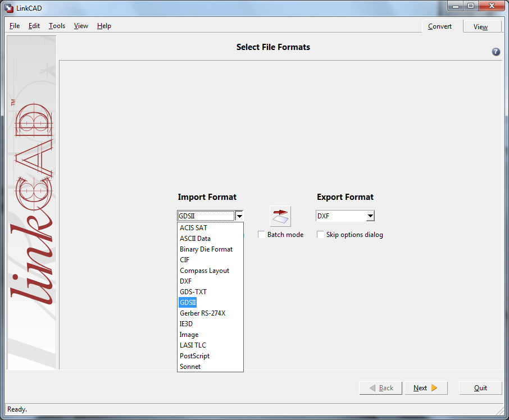Click the help question mark icon
This screenshot has width=509, height=420.
pyautogui.click(x=496, y=52)
